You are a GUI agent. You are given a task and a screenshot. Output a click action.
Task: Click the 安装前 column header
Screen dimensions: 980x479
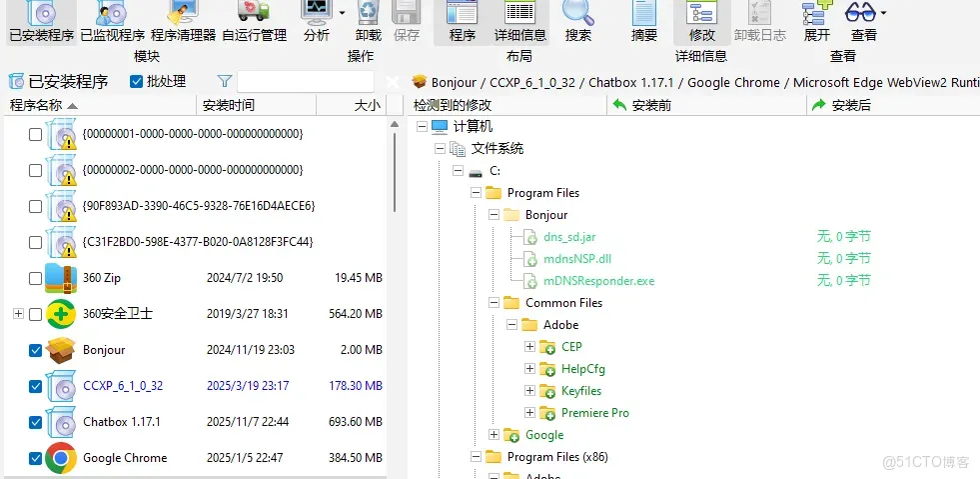pyautogui.click(x=707, y=105)
